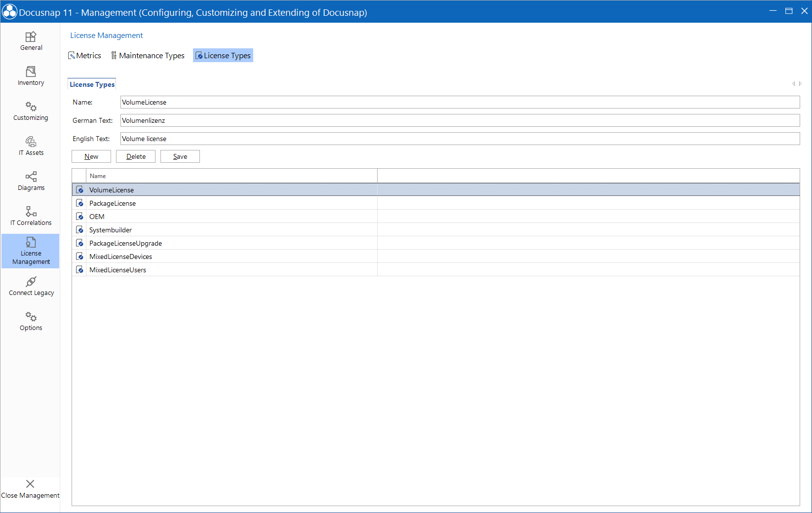Click the right navigation chevron above the panel
812x513 pixels.
coord(800,83)
